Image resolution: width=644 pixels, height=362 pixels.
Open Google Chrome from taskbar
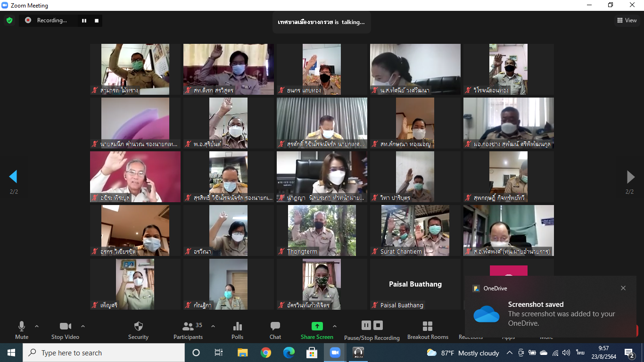pos(266,353)
